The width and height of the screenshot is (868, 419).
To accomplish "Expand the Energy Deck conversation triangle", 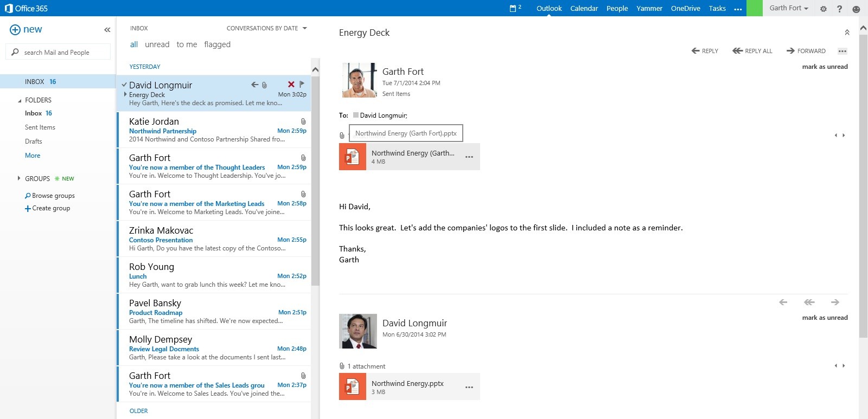I will click(125, 94).
